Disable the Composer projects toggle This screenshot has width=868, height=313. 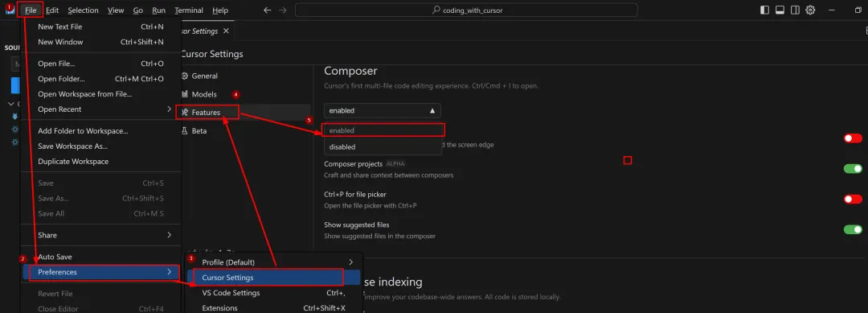tap(853, 168)
